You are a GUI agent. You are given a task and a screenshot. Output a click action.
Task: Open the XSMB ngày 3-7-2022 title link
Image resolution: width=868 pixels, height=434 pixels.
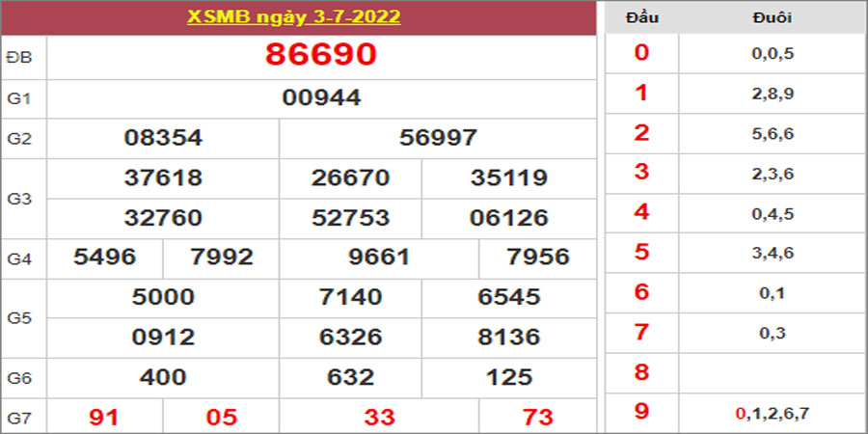[x=294, y=17]
